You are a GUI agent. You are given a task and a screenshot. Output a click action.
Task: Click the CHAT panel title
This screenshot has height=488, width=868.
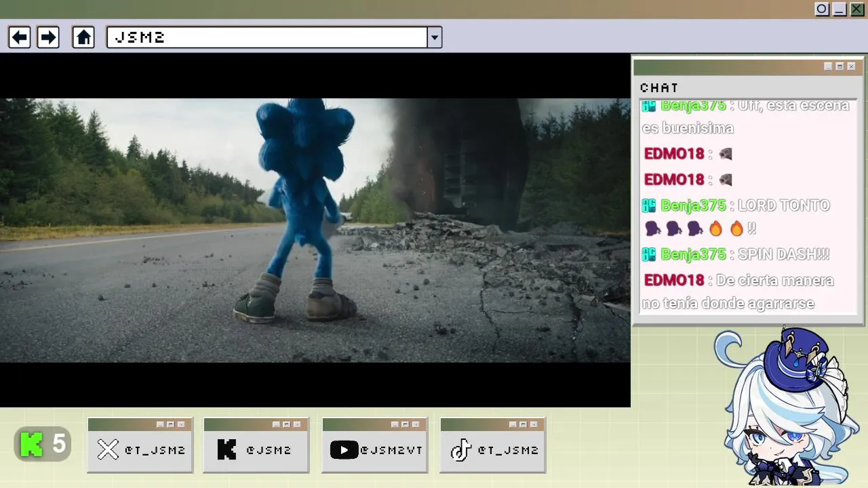pos(659,87)
